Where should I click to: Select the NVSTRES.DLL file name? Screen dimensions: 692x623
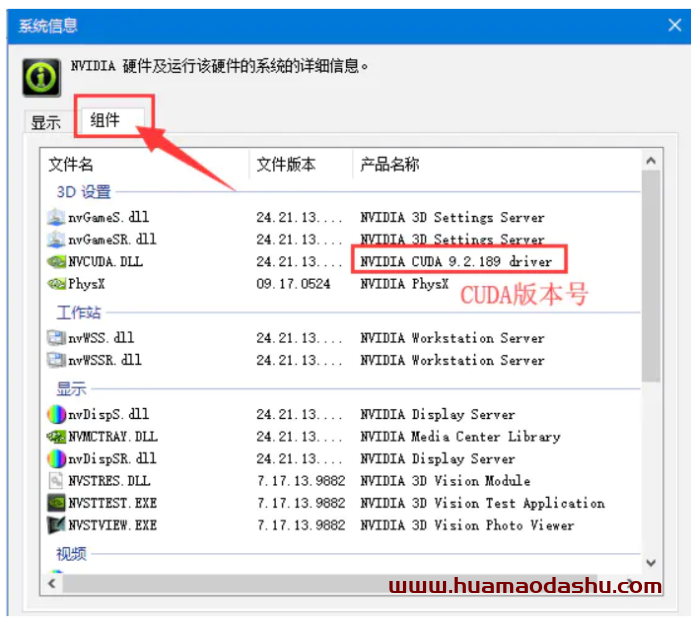pos(109,480)
